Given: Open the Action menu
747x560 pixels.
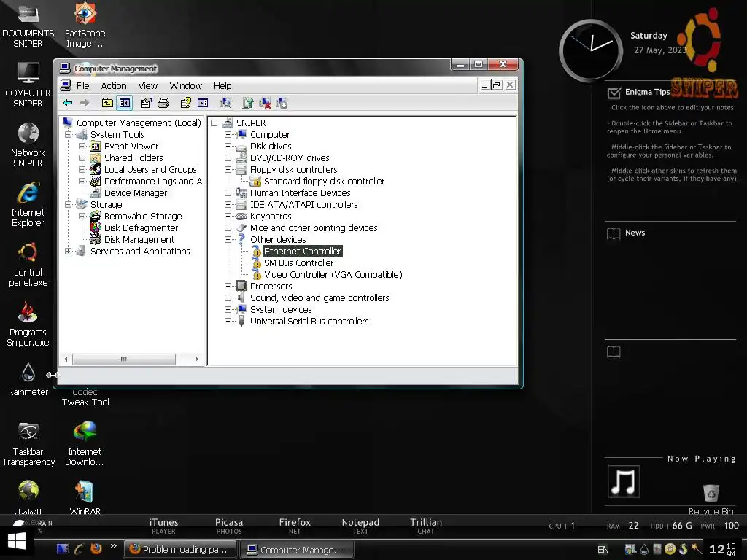Looking at the screenshot, I should (114, 86).
